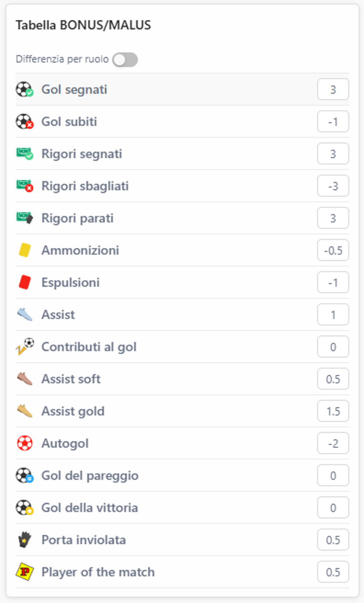This screenshot has width=364, height=603.
Task: Click the Assist soft brown boot icon
Action: (x=24, y=379)
